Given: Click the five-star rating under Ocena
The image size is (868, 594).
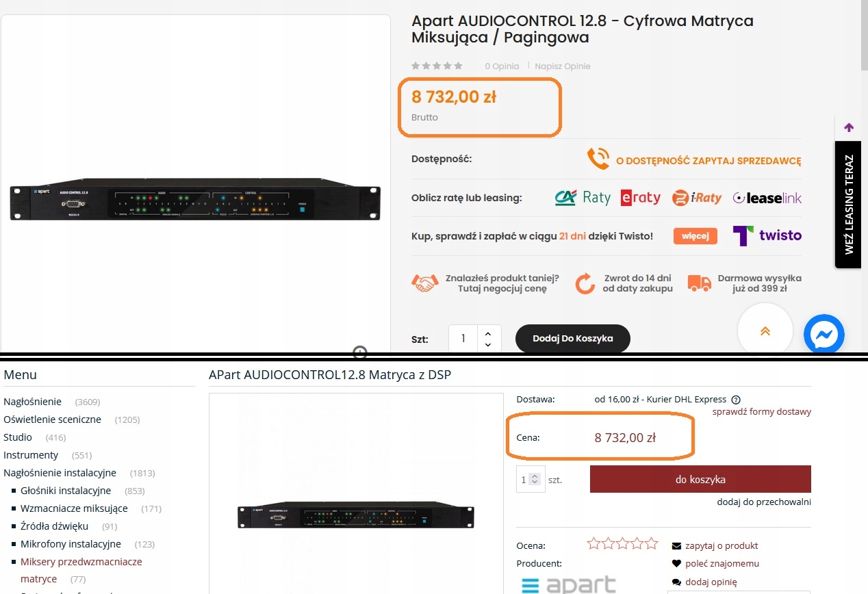Looking at the screenshot, I should (623, 544).
